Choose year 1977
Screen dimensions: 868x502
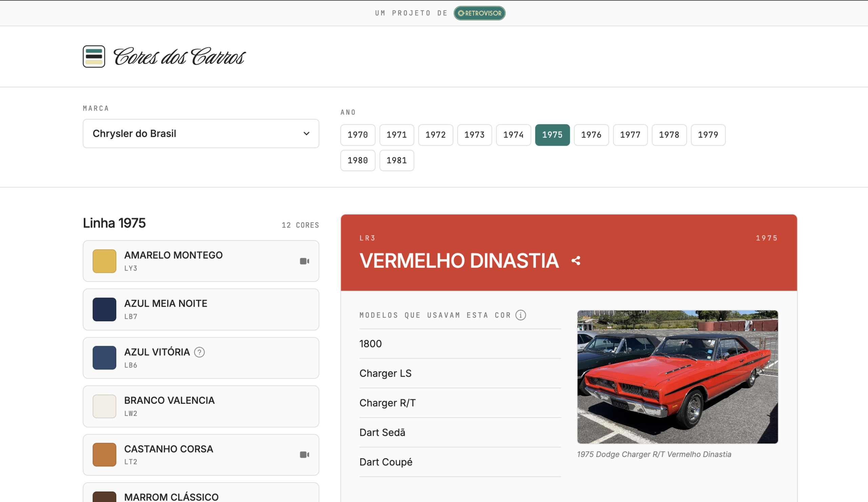pyautogui.click(x=630, y=135)
